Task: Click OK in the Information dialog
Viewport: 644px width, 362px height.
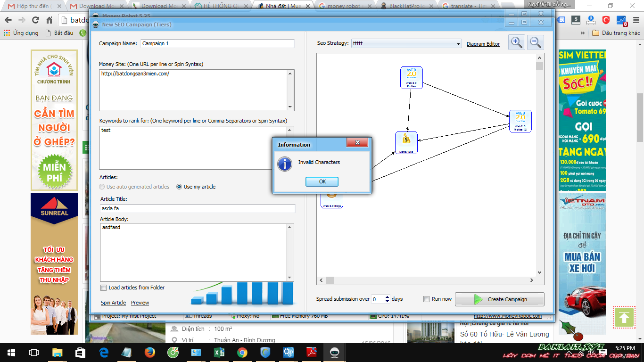Action: pyautogui.click(x=322, y=181)
